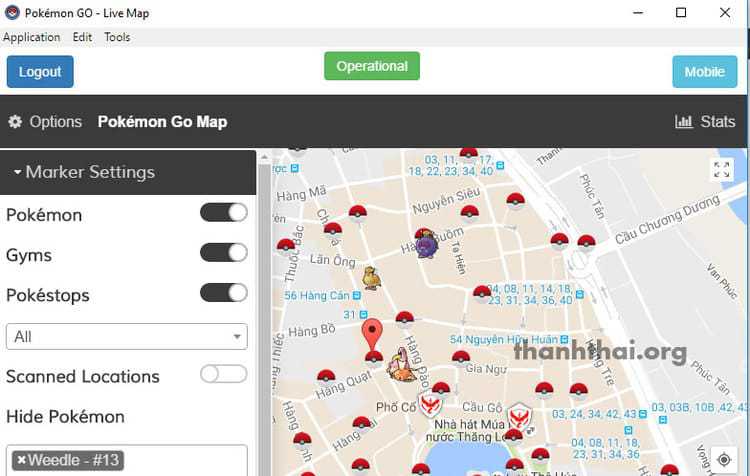Screen dimensions: 750x476
Task: Click the red gym marker near Cầu Gỗ
Action: (517, 413)
